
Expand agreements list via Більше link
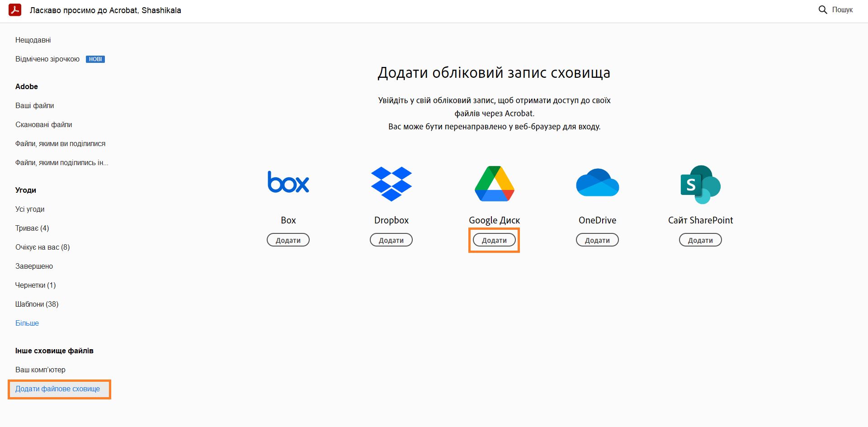click(27, 323)
